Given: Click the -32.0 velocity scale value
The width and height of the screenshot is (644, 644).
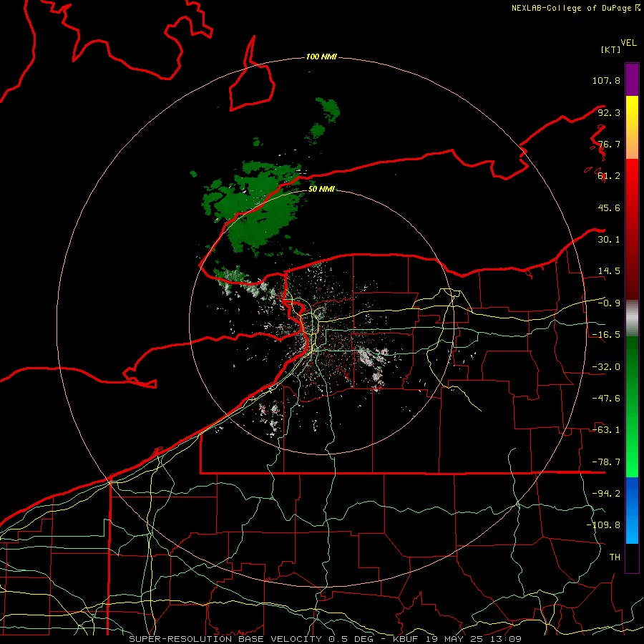Looking at the screenshot, I should tap(606, 367).
